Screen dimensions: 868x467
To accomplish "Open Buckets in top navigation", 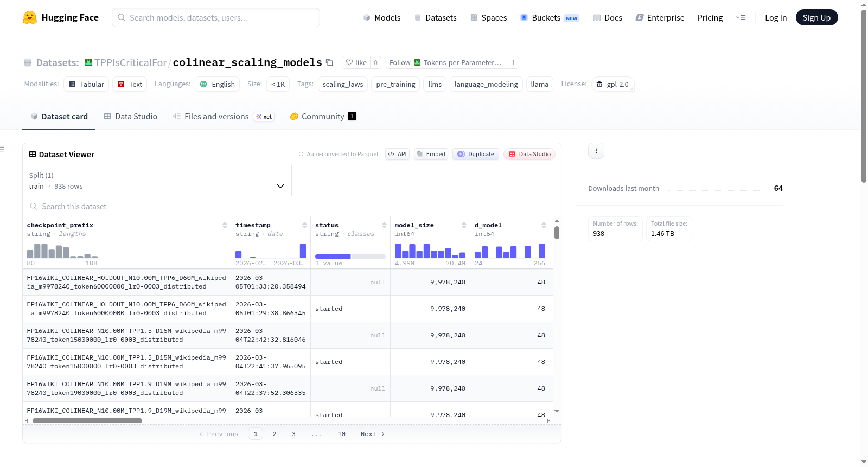I will [550, 17].
